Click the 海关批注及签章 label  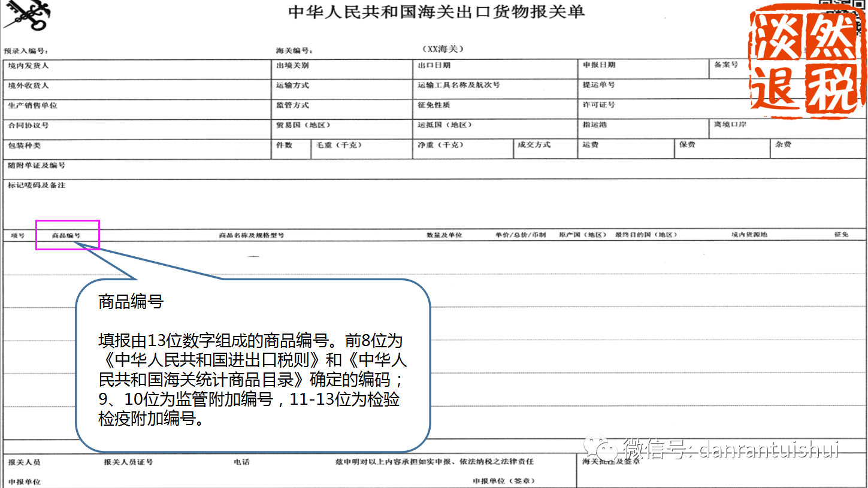tap(611, 462)
